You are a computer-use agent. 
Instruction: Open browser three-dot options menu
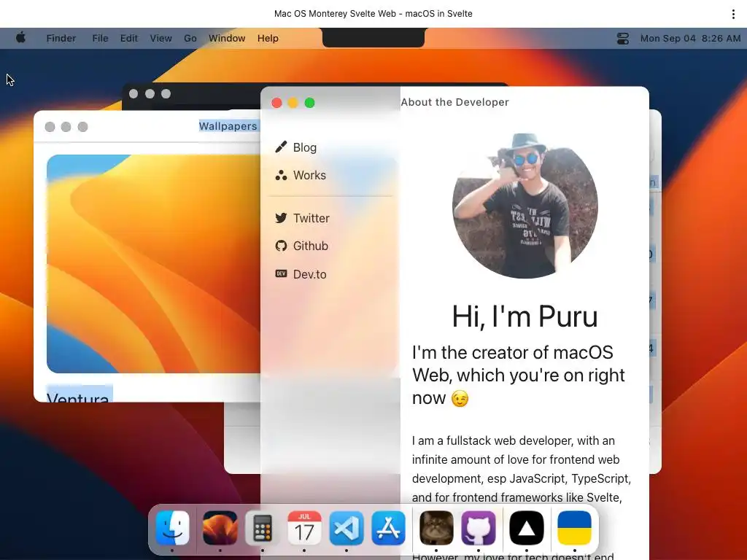tap(733, 14)
